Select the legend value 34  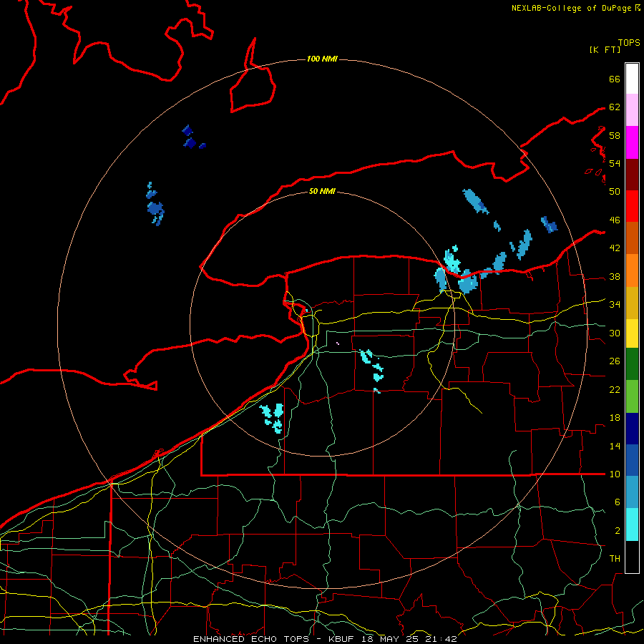615,305
